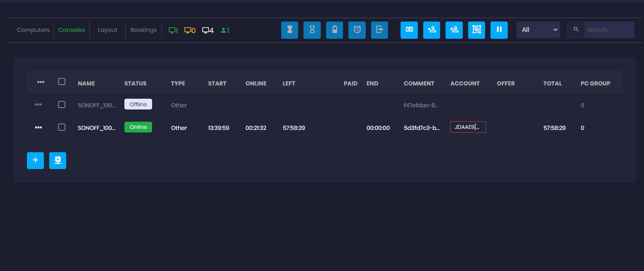This screenshot has width=644, height=271.
Task: Click the cash payment toolbar icon
Action: coord(409,30)
